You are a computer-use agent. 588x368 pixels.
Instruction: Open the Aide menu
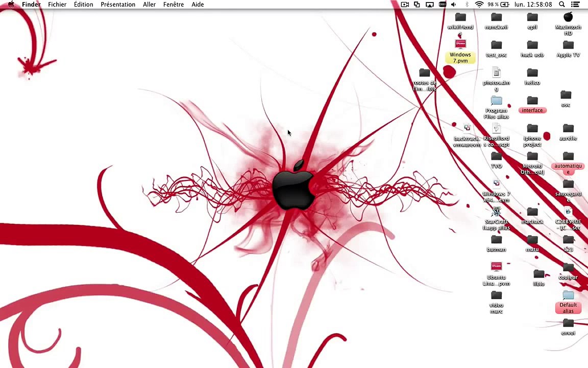pyautogui.click(x=198, y=5)
